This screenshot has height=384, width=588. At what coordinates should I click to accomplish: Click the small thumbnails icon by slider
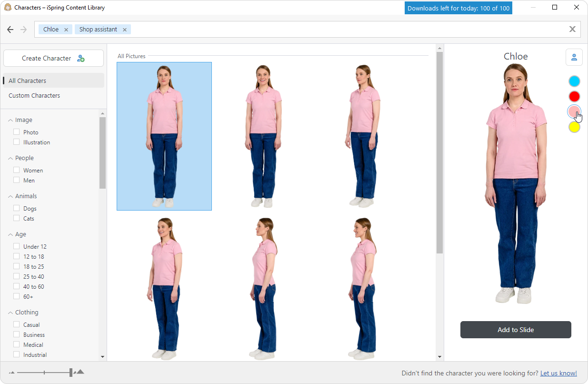(x=12, y=373)
